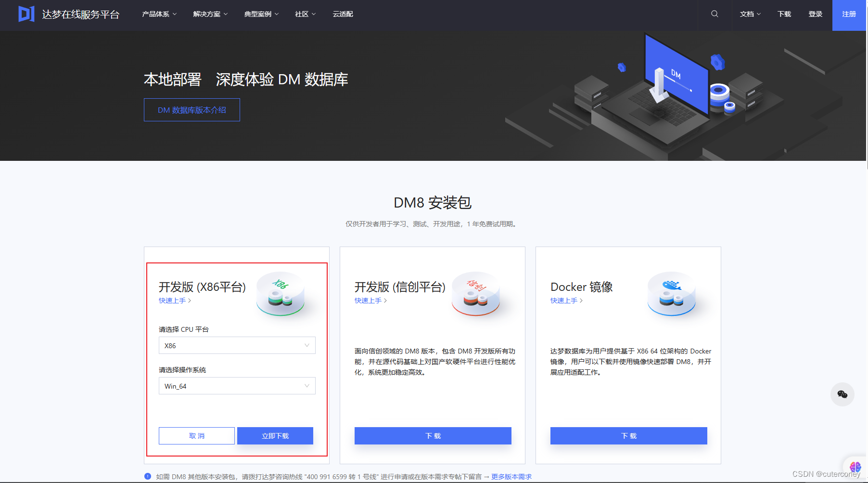Click the 信创 platform database illustration

(x=476, y=293)
